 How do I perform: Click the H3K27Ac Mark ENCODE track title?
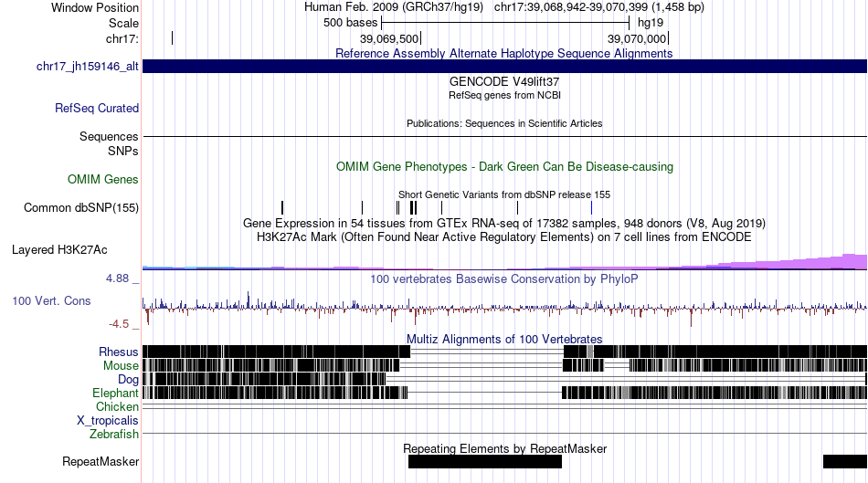(504, 236)
